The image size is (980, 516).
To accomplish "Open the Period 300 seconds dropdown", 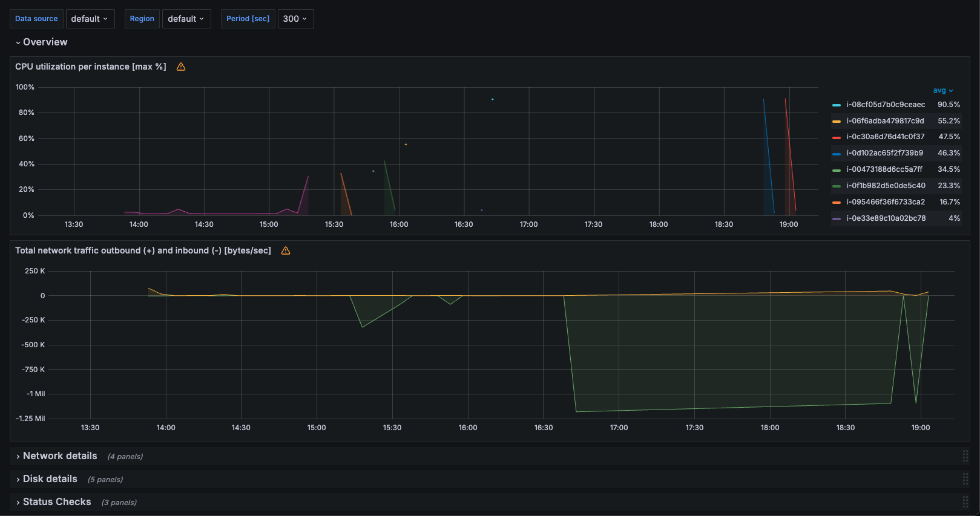I will (295, 19).
